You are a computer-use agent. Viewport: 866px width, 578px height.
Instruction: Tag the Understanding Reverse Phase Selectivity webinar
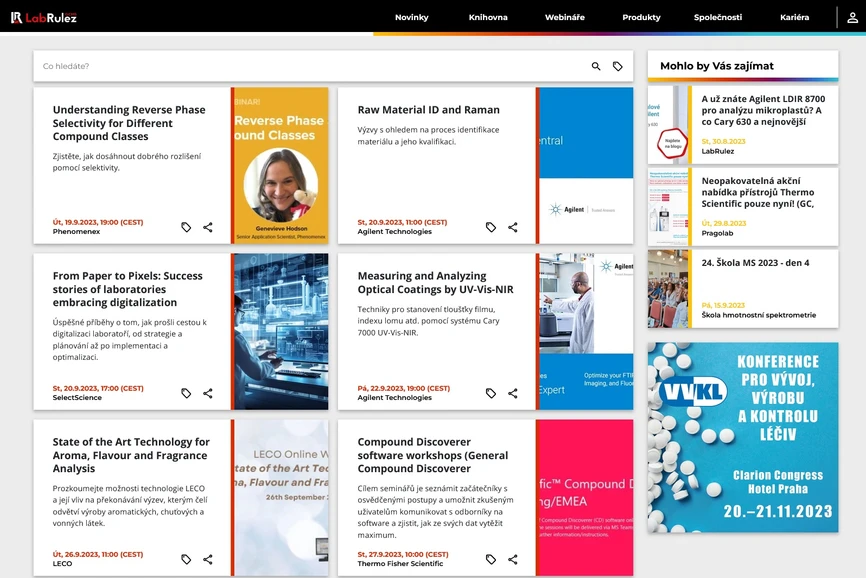(186, 227)
